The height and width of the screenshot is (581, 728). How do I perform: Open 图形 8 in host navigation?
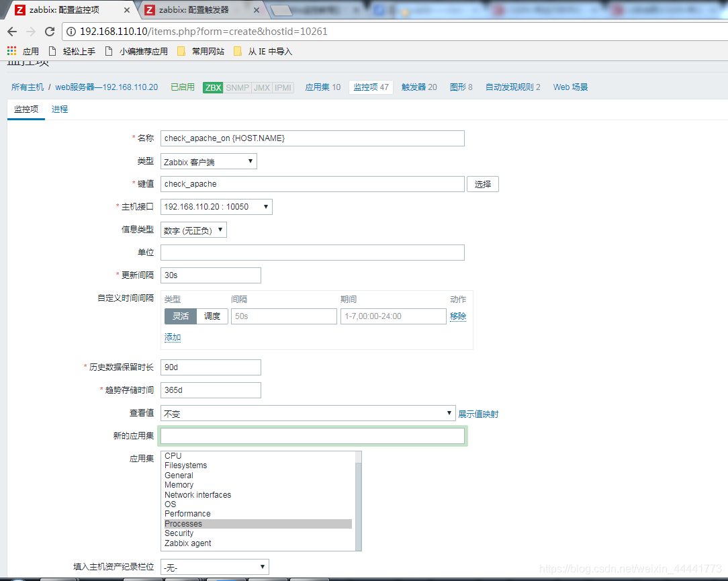461,87
